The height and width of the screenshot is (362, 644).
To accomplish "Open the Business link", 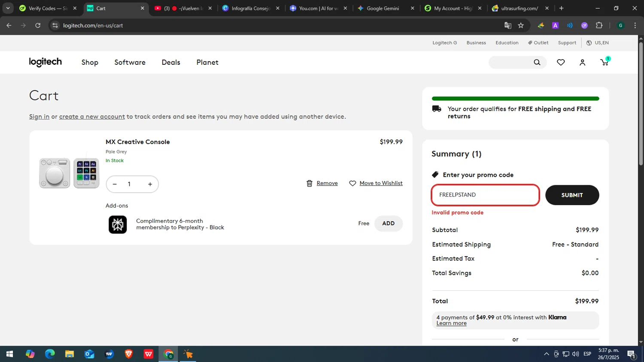I will click(x=476, y=42).
